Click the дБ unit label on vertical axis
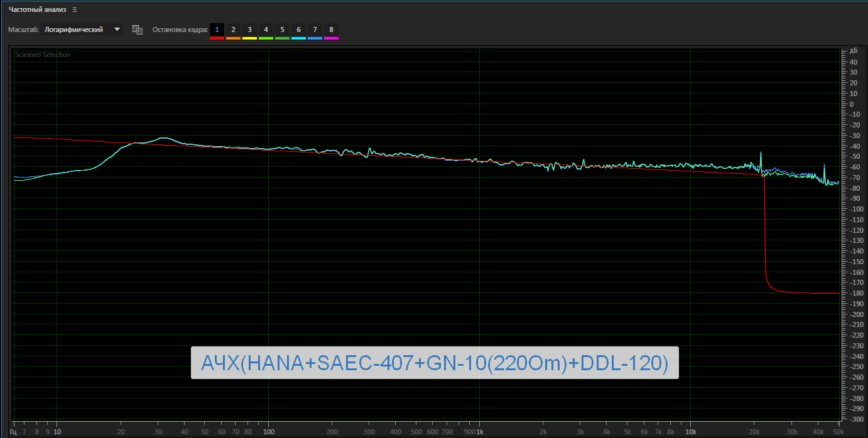The height and width of the screenshot is (438, 868). pos(853,50)
